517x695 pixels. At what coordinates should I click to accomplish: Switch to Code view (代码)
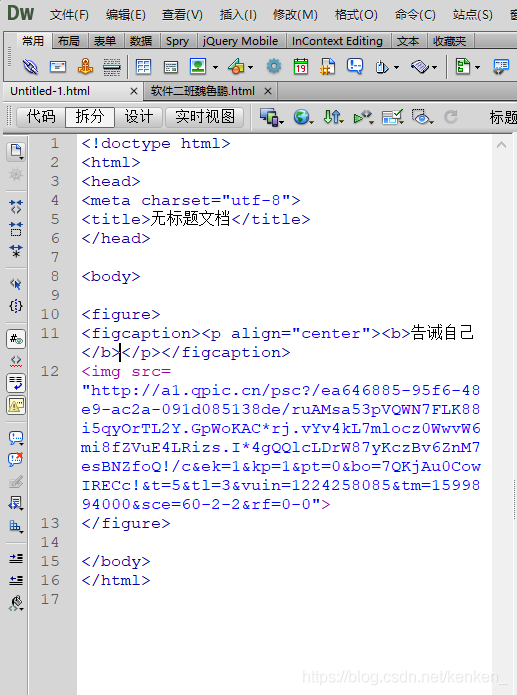click(x=41, y=117)
